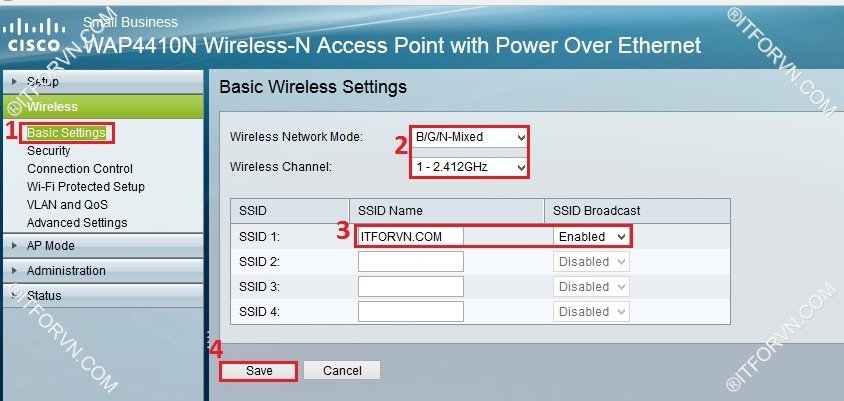
Task: Click the SSID 1 name field
Action: pyautogui.click(x=411, y=236)
